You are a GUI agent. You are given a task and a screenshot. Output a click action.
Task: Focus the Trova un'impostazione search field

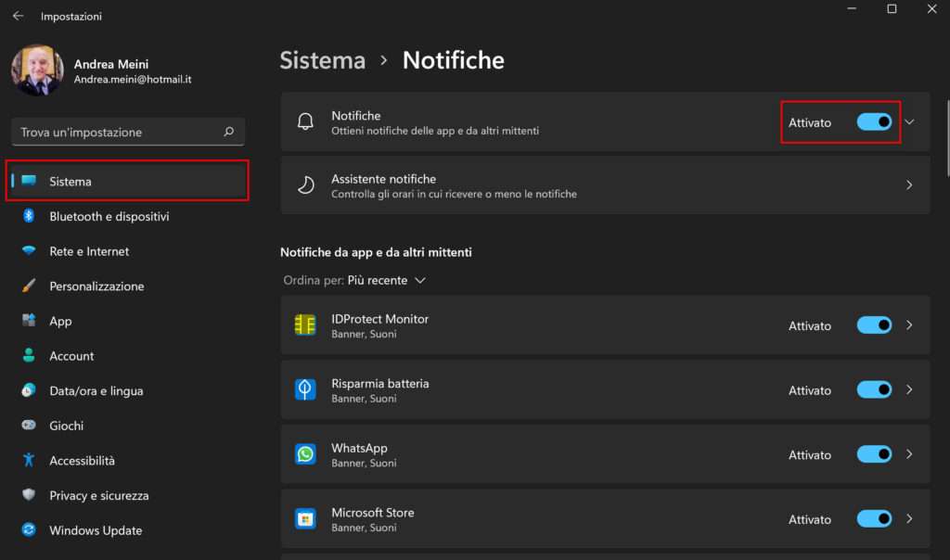coord(128,132)
